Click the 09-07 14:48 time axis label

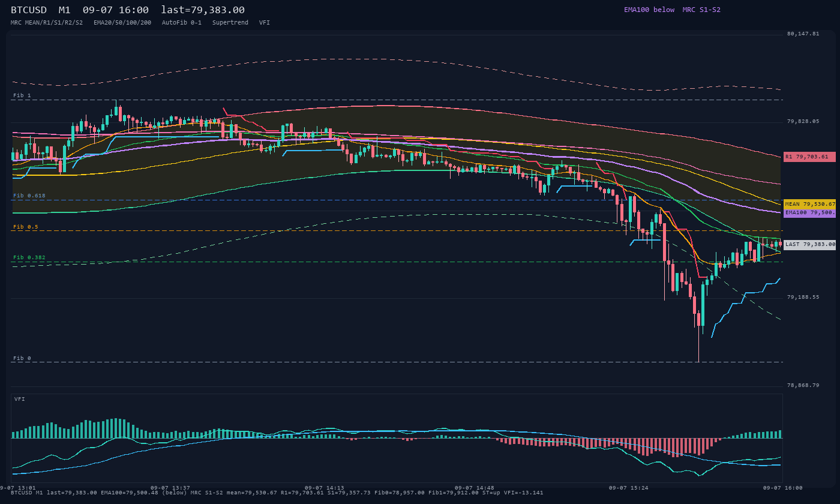pyautogui.click(x=475, y=488)
